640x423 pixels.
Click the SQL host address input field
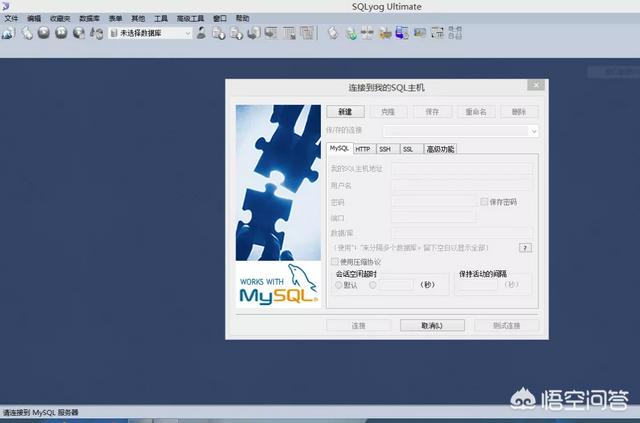pos(461,169)
